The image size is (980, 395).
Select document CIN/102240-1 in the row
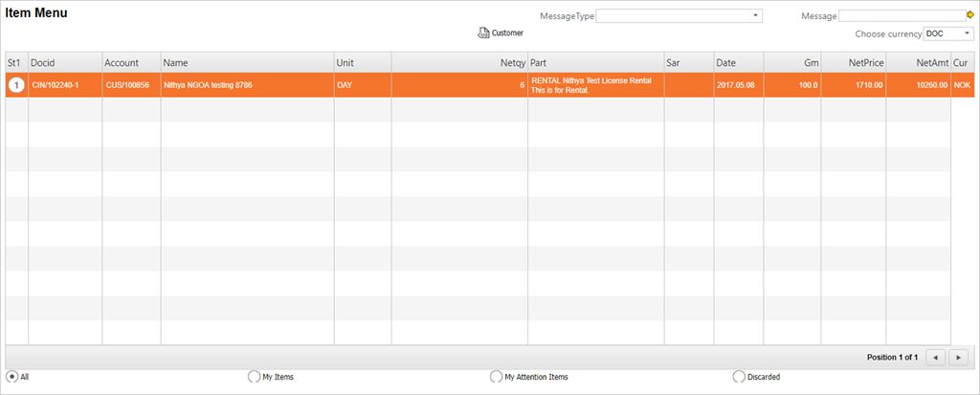(x=54, y=85)
